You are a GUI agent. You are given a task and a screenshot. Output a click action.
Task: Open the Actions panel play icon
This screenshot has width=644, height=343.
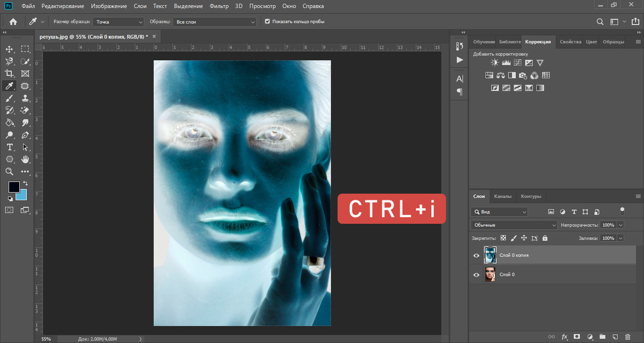click(x=459, y=60)
